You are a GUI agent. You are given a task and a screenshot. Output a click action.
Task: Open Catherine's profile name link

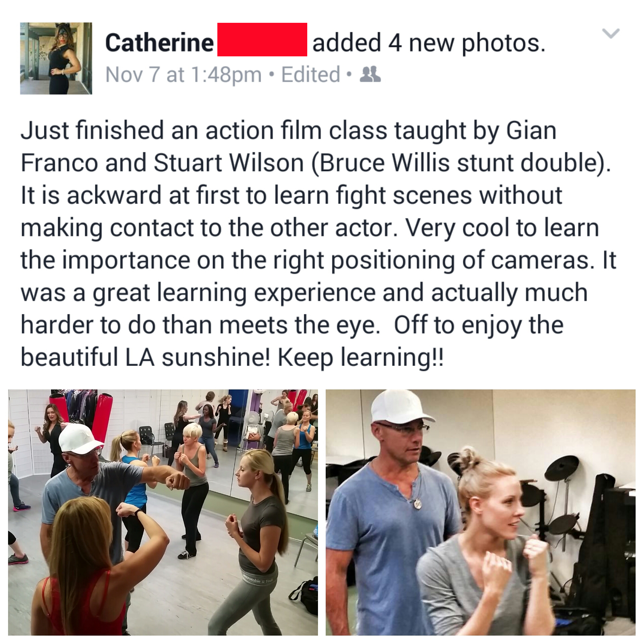point(160,43)
